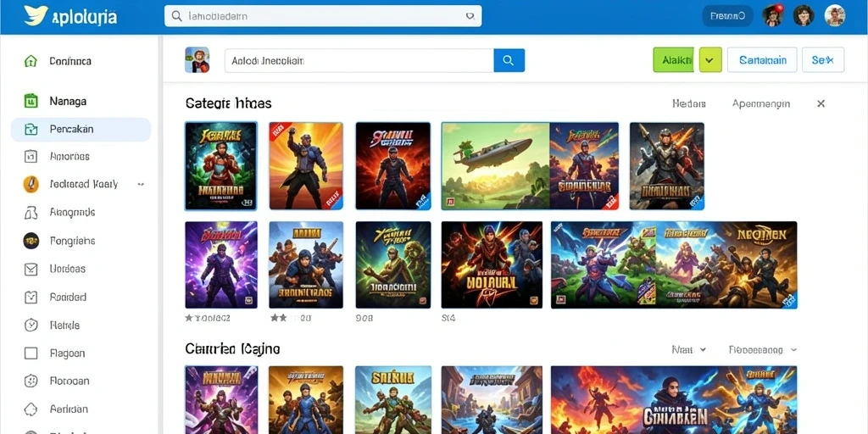This screenshot has width=868, height=434.
Task: Open the rightmost profile avatar in the header
Action: (x=834, y=15)
